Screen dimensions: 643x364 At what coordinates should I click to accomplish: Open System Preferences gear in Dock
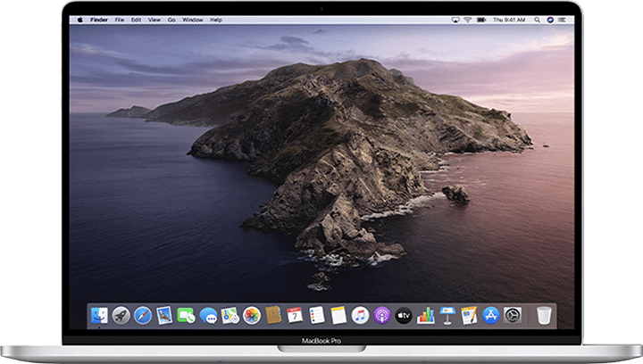point(513,316)
